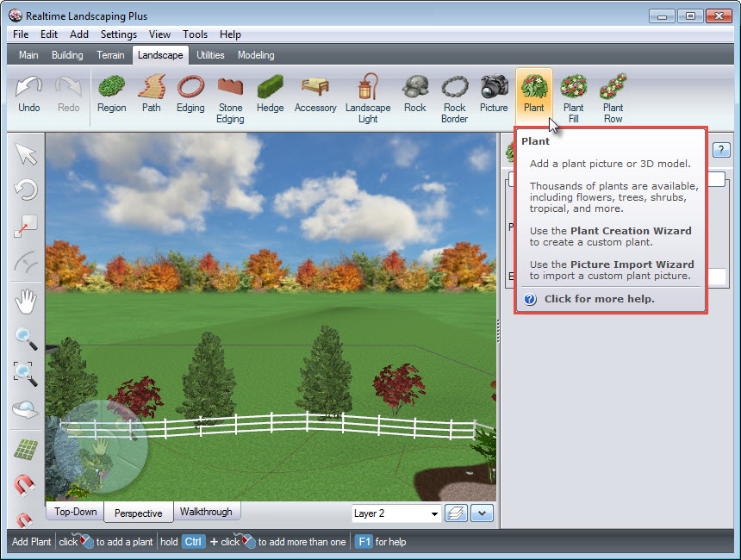Select the Path tool
Viewport: 741px width, 560px height.
tap(152, 95)
